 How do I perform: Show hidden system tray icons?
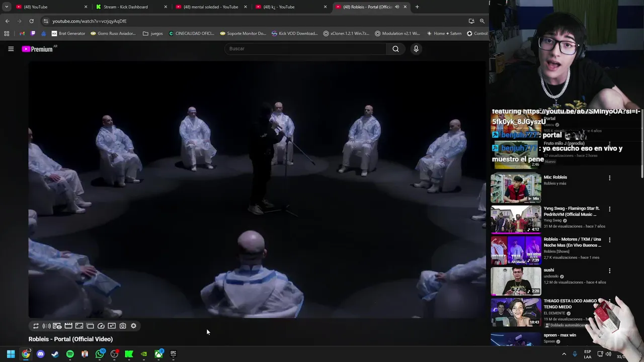click(564, 354)
